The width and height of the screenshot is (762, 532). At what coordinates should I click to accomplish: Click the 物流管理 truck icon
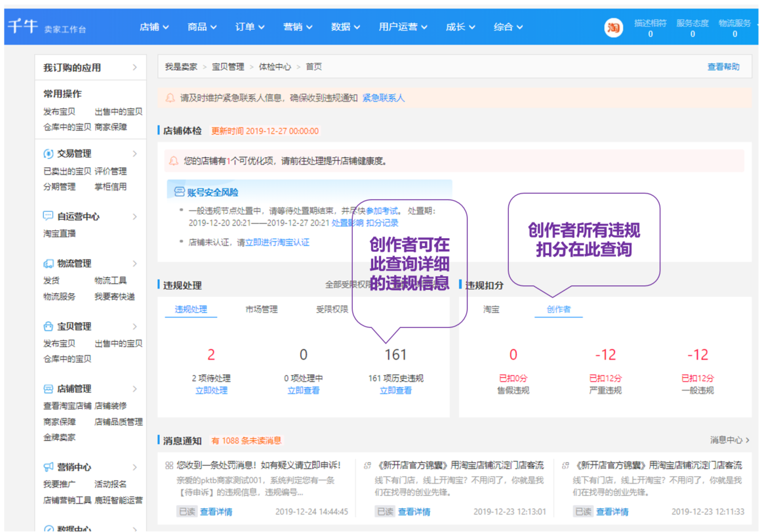48,264
